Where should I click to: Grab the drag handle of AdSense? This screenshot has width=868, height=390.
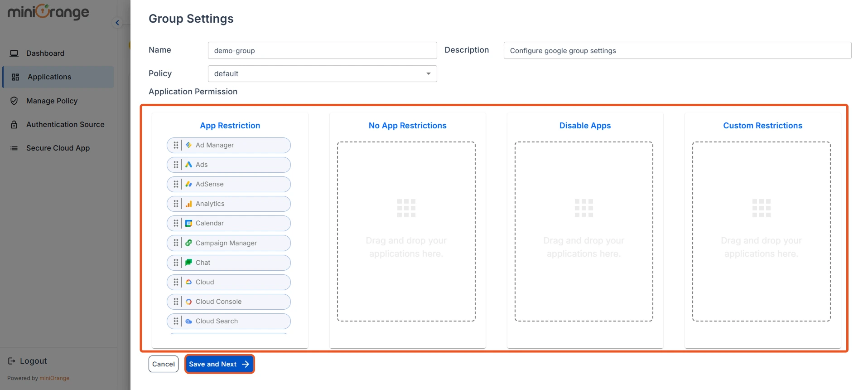pyautogui.click(x=176, y=184)
